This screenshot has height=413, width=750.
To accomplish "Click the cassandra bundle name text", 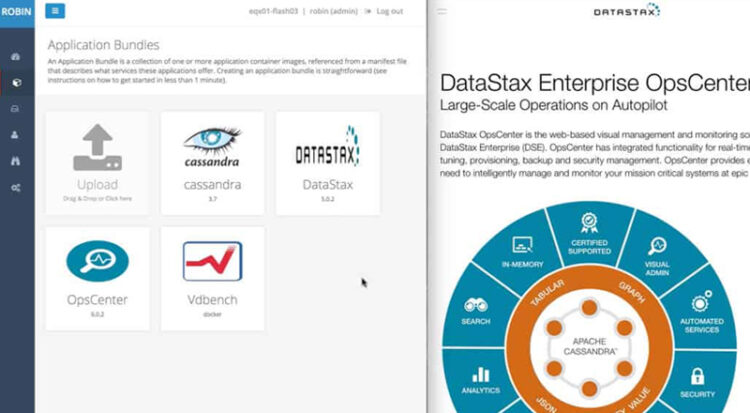I will [212, 185].
